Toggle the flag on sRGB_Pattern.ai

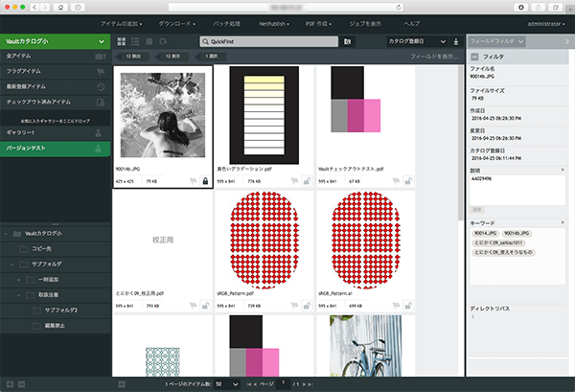tap(396, 306)
